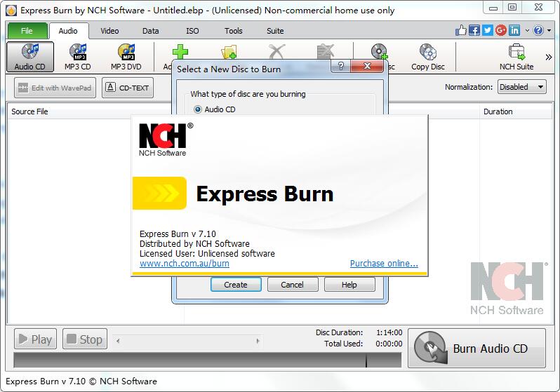Click the Burn Audio CD button

476,349
